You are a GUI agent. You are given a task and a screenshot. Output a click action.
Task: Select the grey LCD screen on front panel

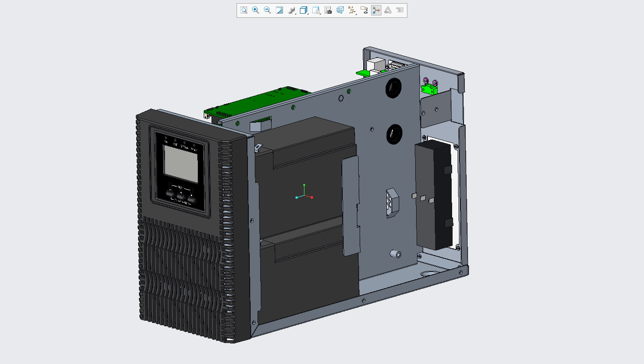tap(181, 164)
